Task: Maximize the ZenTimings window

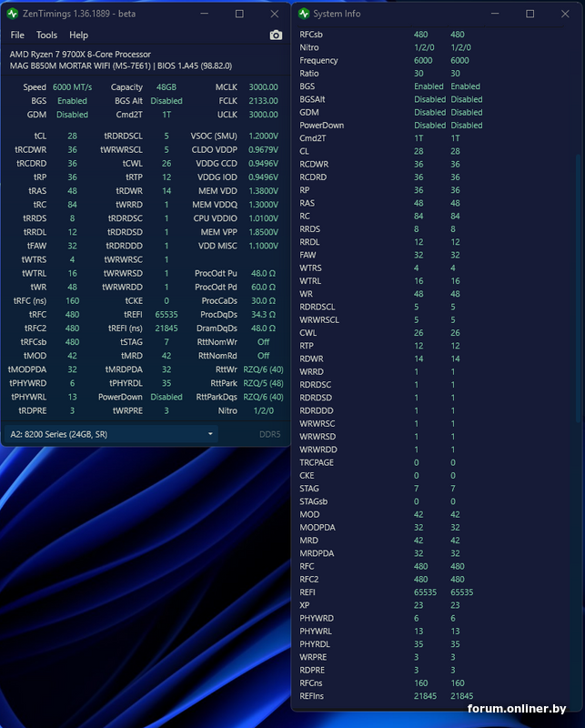Action: (x=239, y=14)
